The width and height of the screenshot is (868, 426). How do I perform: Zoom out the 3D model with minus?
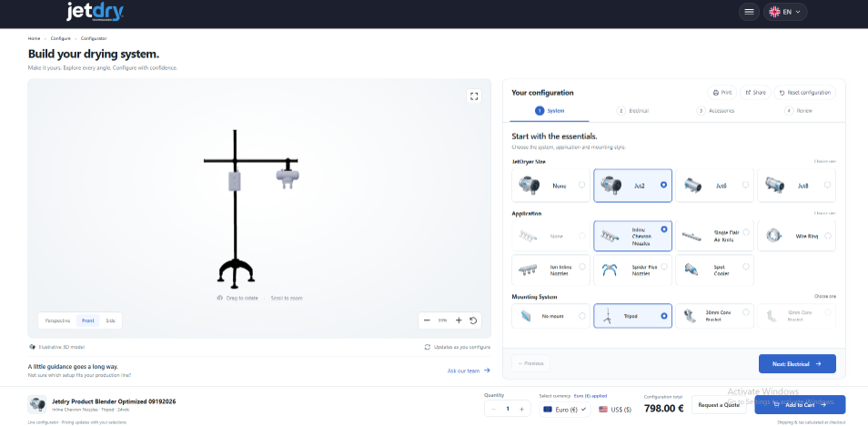click(427, 320)
